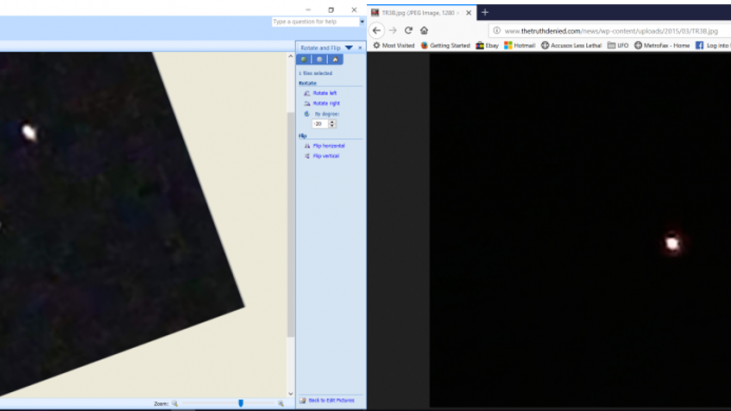The height and width of the screenshot is (411, 731).
Task: Click the task pane Home icon
Action: coord(335,60)
